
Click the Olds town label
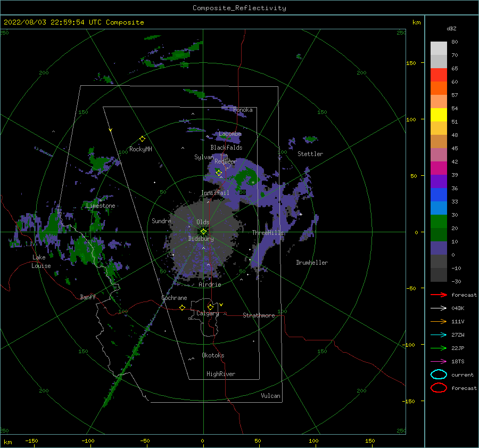pyautogui.click(x=203, y=222)
